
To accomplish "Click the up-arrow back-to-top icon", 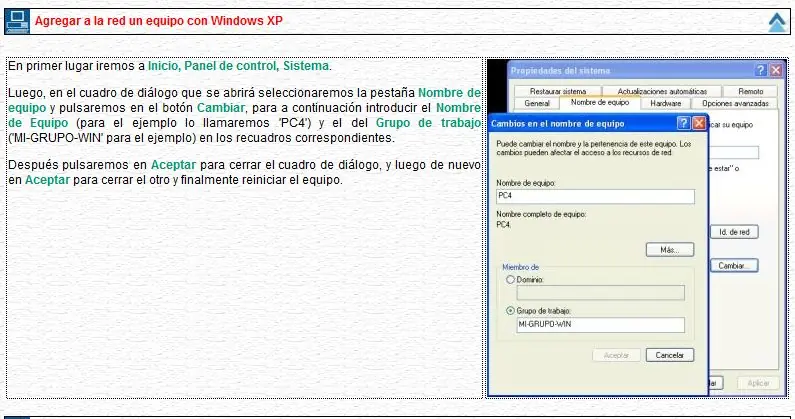I will click(777, 22).
